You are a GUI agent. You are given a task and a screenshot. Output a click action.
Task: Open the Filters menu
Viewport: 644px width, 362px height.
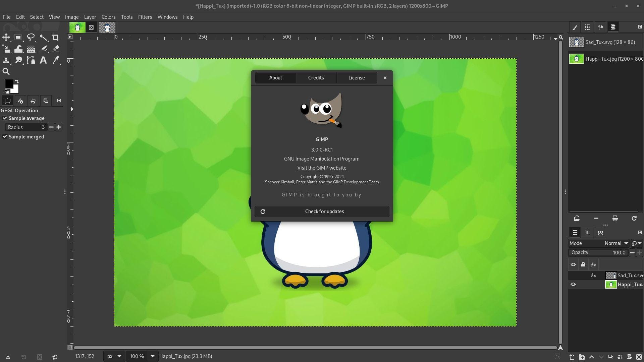pos(145,17)
